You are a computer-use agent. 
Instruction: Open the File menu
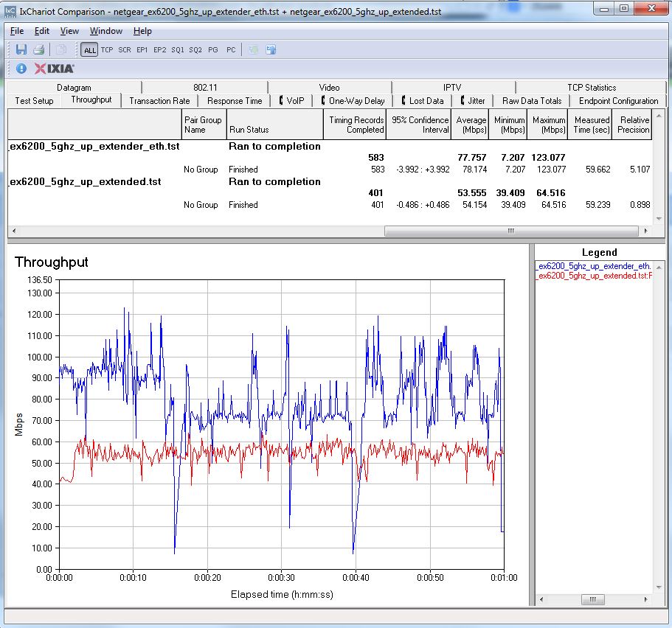17,31
